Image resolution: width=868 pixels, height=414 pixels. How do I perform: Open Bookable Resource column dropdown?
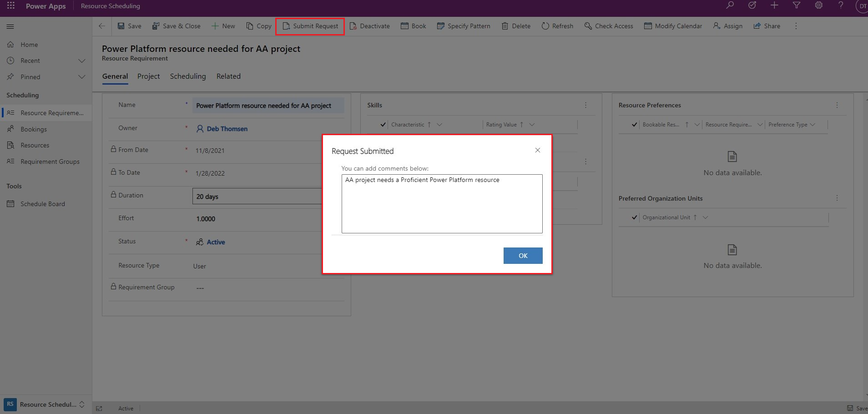697,125
